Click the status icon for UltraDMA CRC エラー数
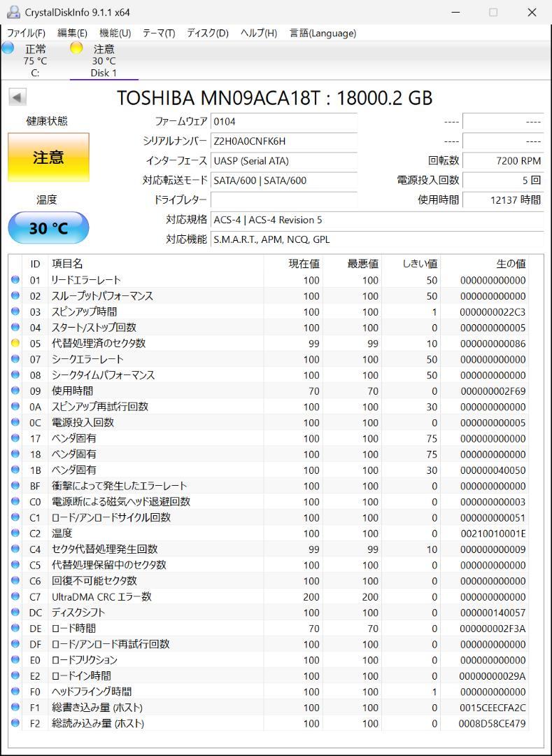 point(15,596)
